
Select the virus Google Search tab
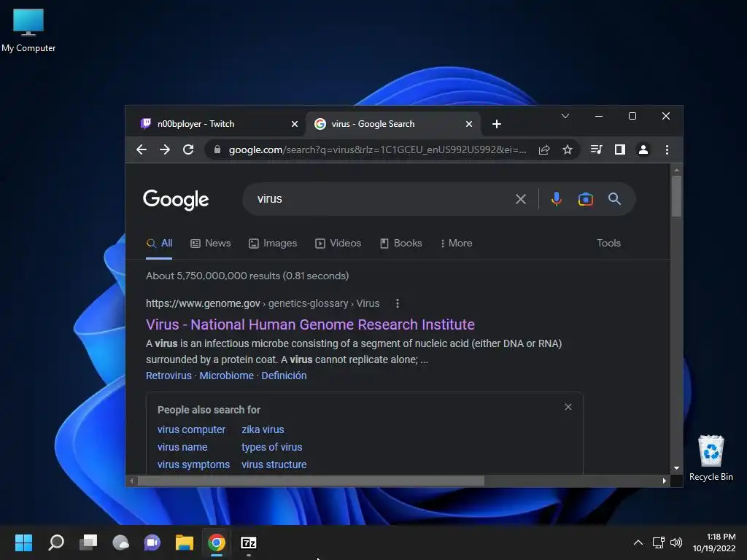pos(392,124)
